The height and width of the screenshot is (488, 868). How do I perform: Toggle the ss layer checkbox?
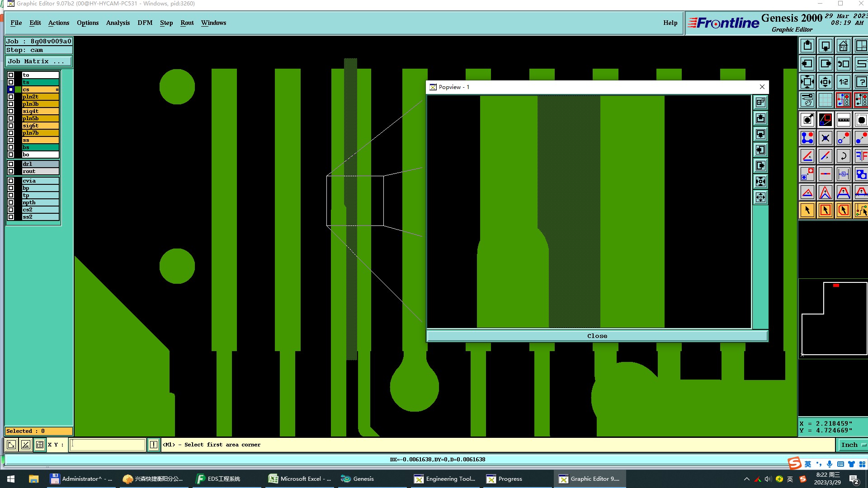11,140
